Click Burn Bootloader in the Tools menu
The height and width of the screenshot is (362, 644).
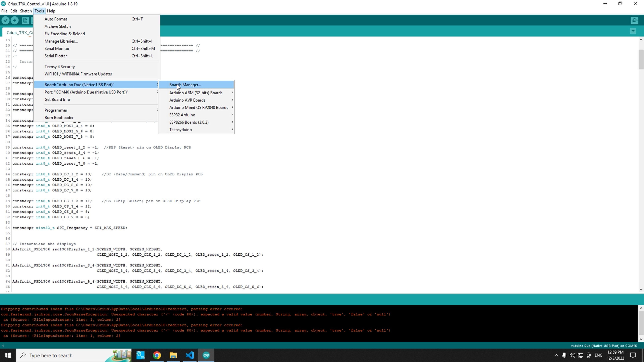pyautogui.click(x=59, y=117)
